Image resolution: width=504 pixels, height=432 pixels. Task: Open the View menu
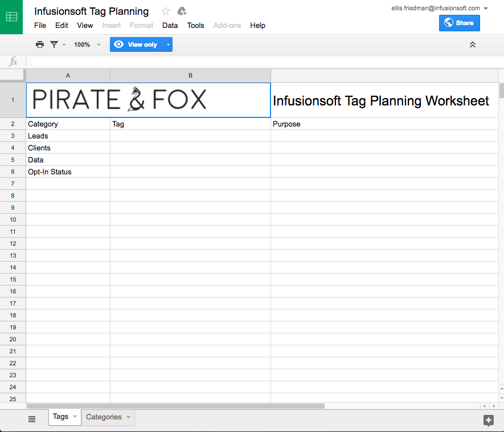tap(85, 26)
